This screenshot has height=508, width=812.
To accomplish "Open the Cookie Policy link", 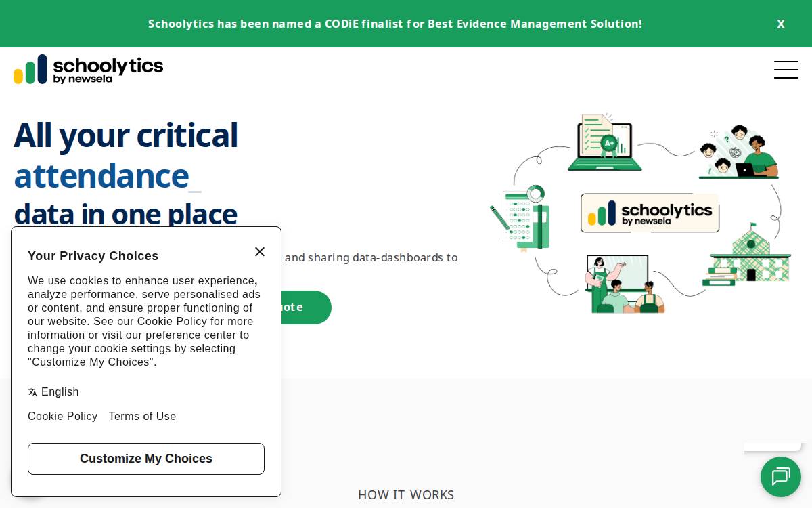I will pyautogui.click(x=62, y=417).
